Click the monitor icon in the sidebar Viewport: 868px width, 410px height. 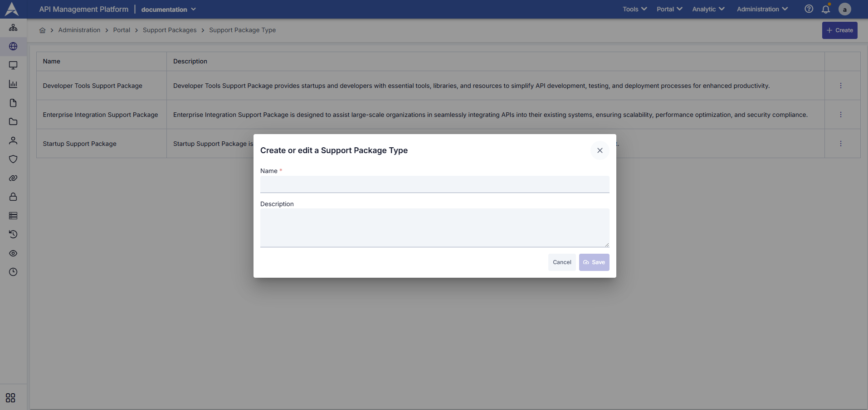tap(13, 65)
